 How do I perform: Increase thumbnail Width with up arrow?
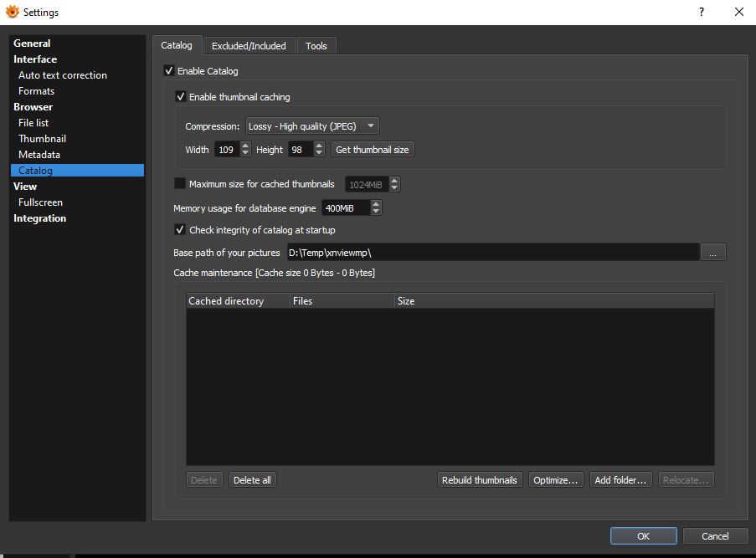coord(245,146)
